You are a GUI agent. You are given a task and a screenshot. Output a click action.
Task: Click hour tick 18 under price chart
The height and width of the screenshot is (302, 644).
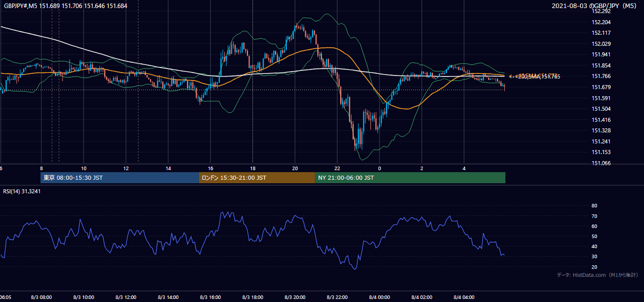253,168
